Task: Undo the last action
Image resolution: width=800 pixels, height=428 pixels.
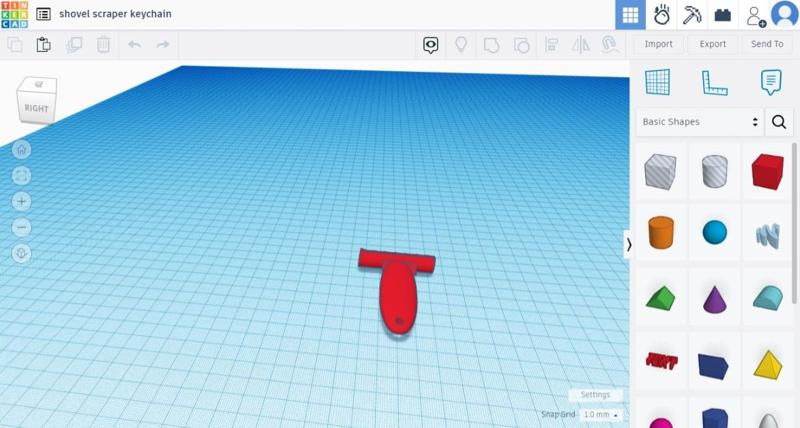Action: coord(135,44)
